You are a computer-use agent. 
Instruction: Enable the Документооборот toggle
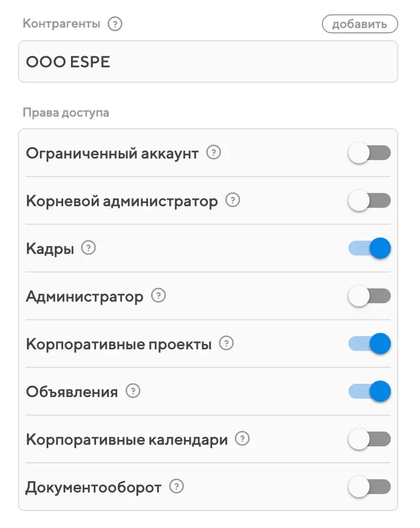tap(369, 487)
